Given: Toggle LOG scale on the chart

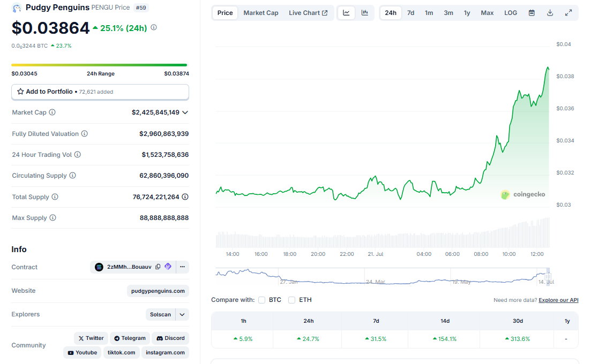Looking at the screenshot, I should click(511, 13).
